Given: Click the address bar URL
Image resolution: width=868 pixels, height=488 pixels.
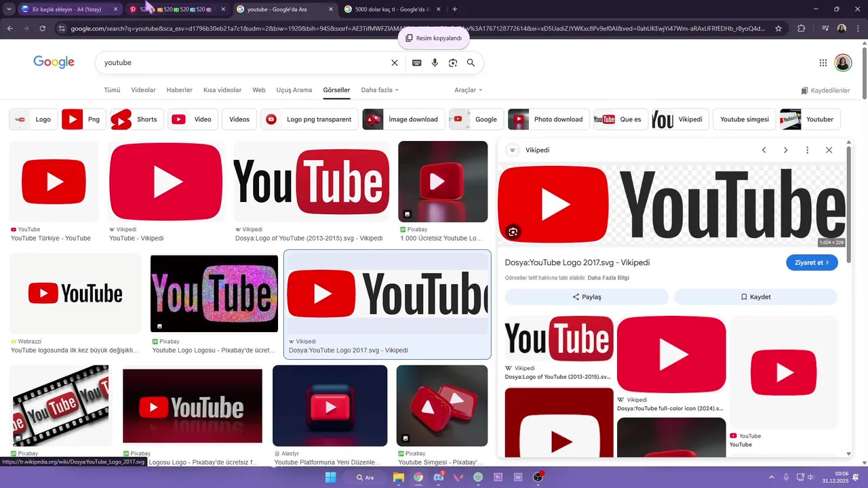Looking at the screenshot, I should pyautogui.click(x=417, y=28).
